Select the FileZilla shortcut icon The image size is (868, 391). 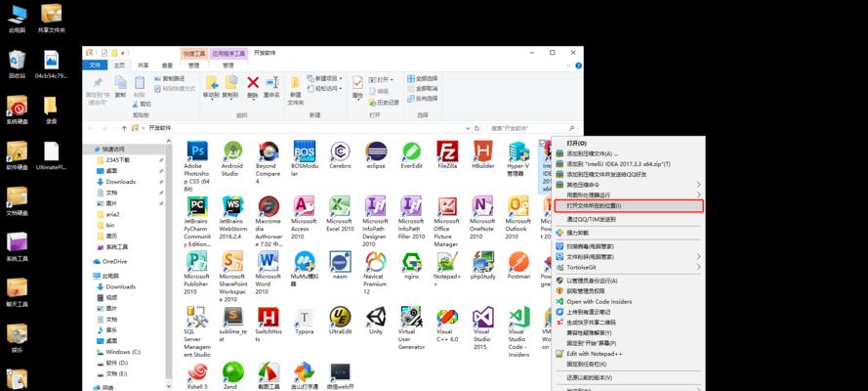[447, 151]
